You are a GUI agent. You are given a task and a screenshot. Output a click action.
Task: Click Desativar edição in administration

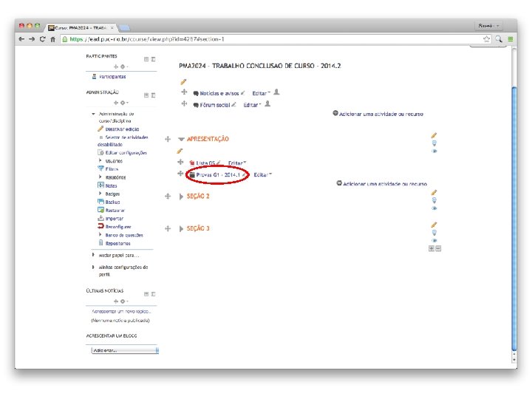pyautogui.click(x=122, y=129)
